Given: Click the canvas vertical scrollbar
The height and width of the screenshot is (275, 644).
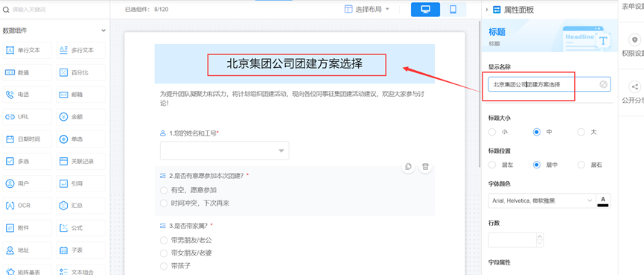Looking at the screenshot, I should click(x=479, y=95).
